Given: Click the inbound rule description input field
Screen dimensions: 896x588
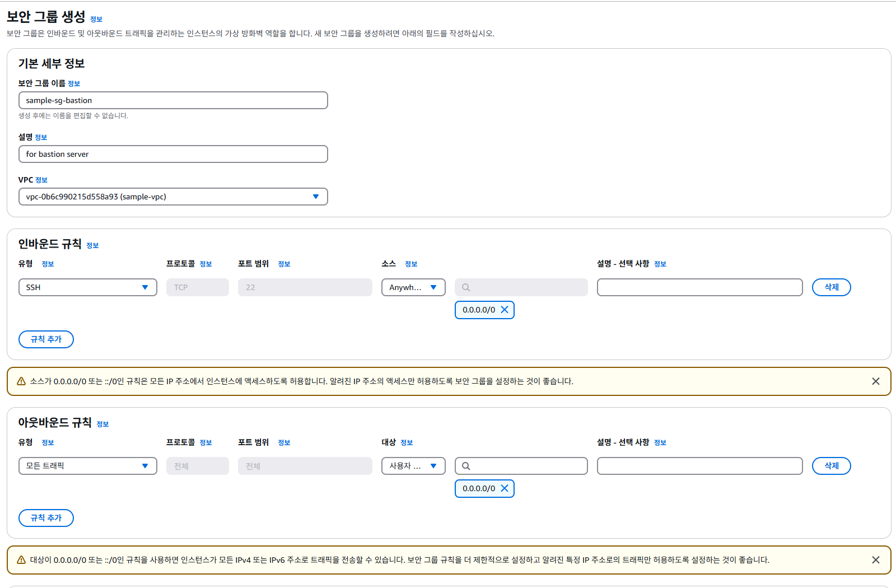Looking at the screenshot, I should [x=699, y=287].
